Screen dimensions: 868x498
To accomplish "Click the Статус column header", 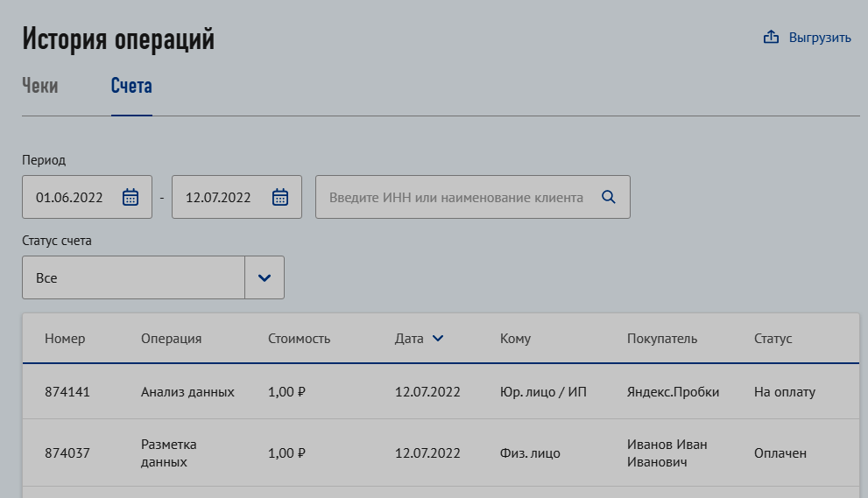I will click(773, 339).
